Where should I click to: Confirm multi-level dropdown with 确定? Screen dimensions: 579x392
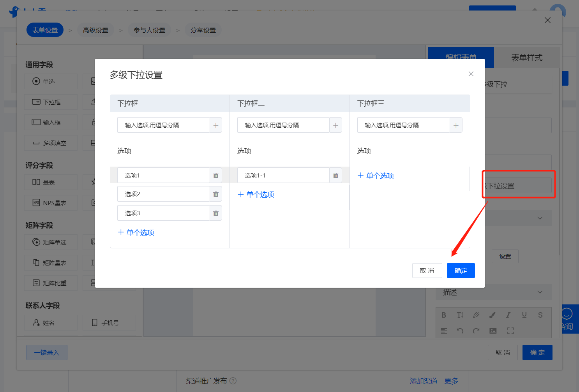pyautogui.click(x=461, y=271)
